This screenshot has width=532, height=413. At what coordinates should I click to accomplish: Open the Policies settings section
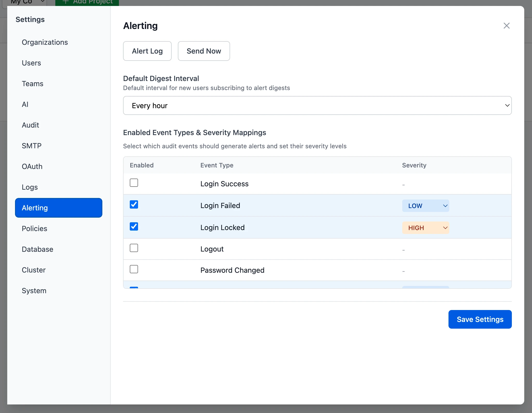34,228
